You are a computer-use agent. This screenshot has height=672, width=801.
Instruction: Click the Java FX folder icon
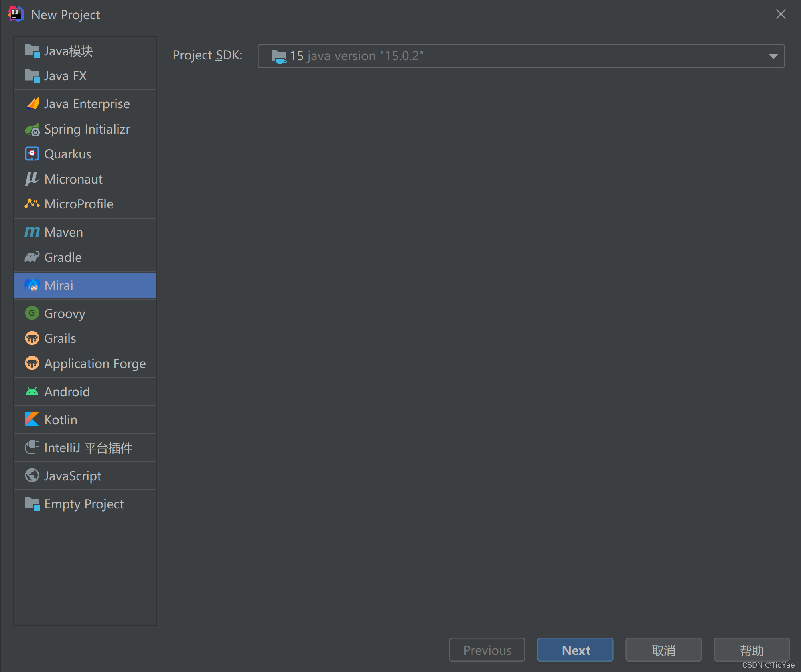pyautogui.click(x=32, y=76)
